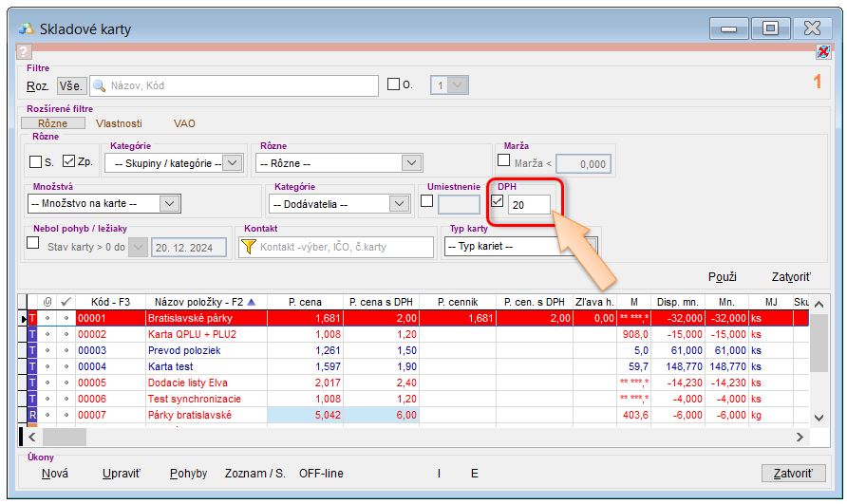Click the pin icon at top right
The width and height of the screenshot is (847, 504).
[822, 52]
